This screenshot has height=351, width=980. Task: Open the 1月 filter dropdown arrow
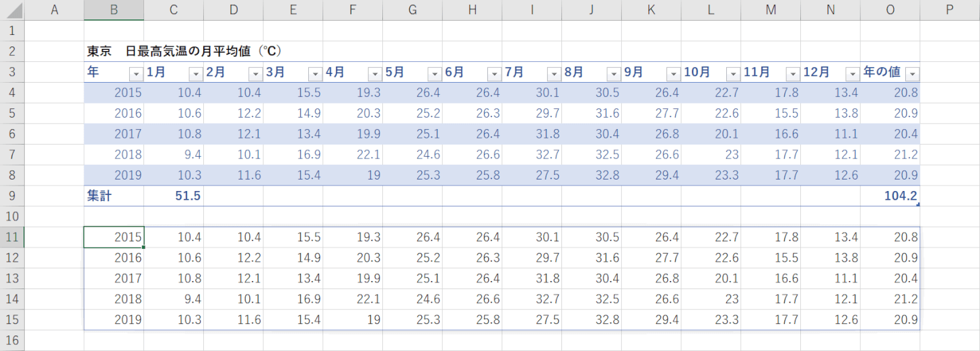pos(196,74)
